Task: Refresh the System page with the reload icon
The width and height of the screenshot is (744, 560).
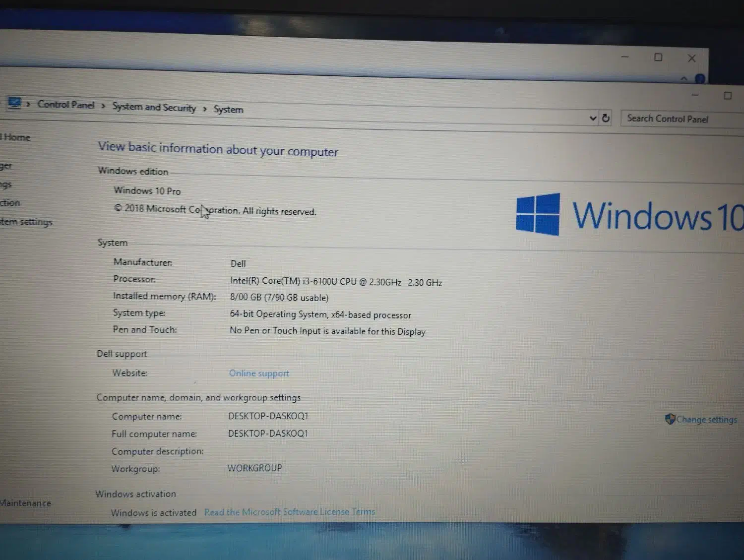Action: tap(606, 118)
